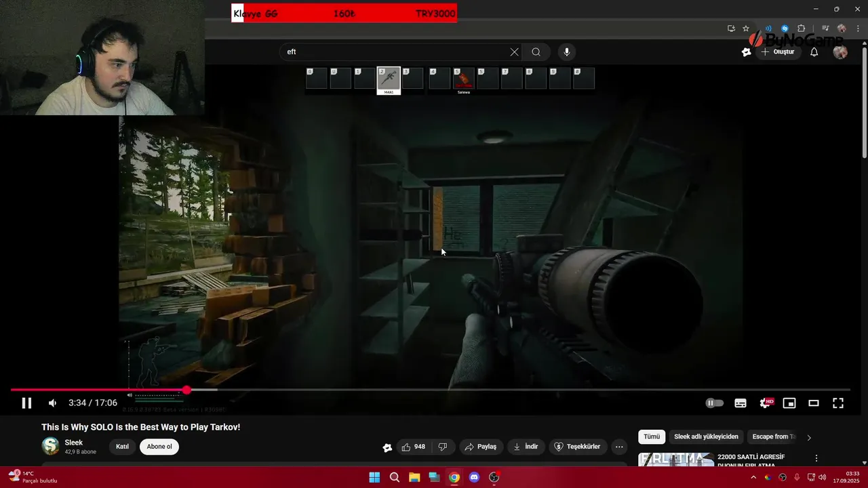
Task: Open the Chrome three-dot menu
Action: tap(858, 28)
